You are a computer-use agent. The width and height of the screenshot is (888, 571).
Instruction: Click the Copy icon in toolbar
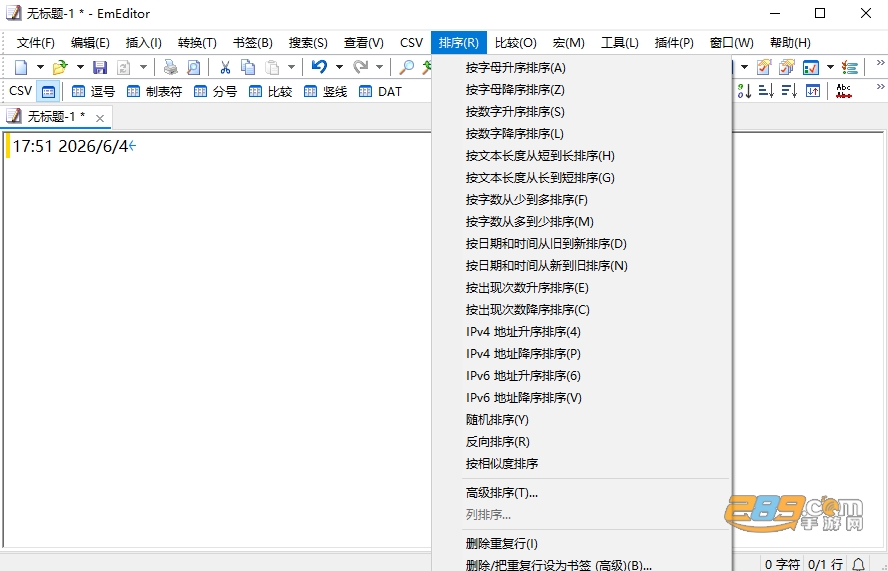[248, 67]
